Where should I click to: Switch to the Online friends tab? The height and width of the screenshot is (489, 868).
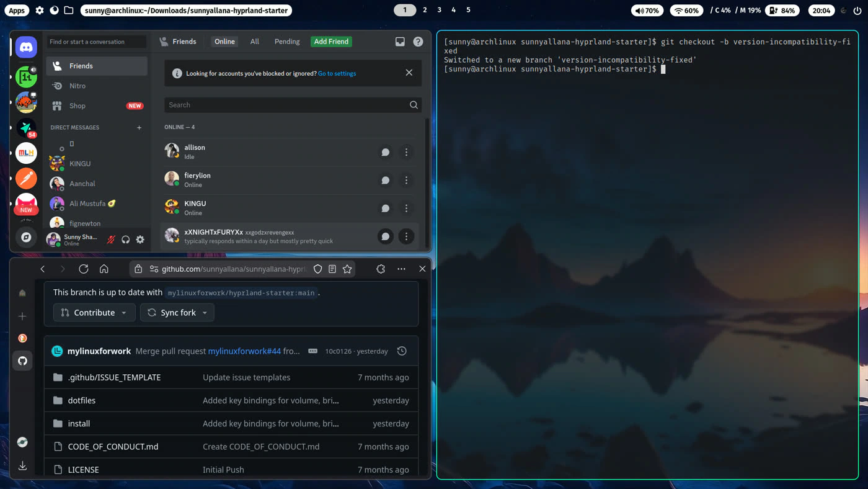(224, 42)
